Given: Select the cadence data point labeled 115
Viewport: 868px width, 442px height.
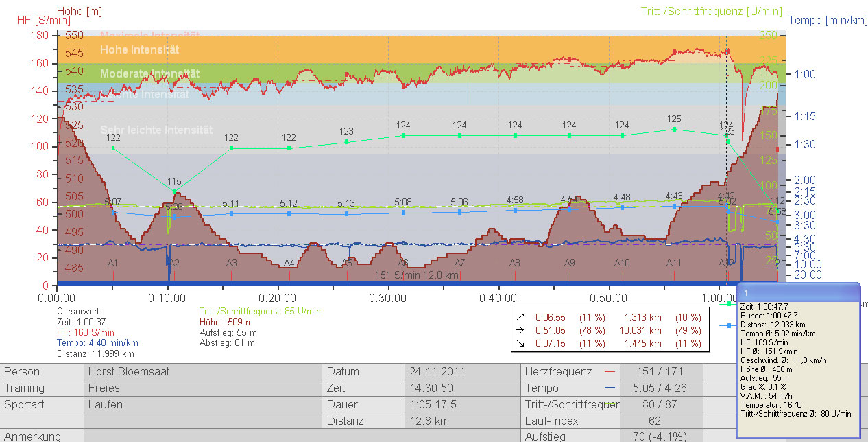Looking at the screenshot, I should (174, 191).
